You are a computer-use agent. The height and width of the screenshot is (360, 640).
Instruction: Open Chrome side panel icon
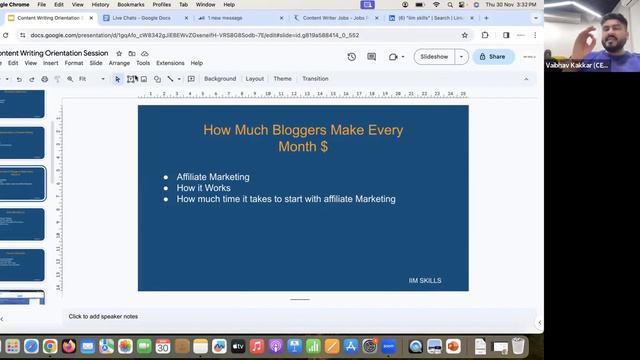tap(506, 35)
